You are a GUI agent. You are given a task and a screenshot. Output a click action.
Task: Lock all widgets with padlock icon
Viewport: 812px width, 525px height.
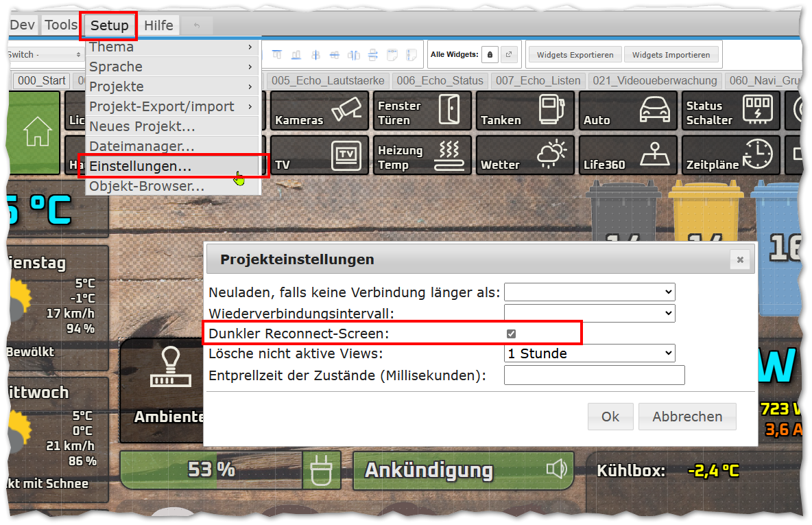(x=490, y=54)
